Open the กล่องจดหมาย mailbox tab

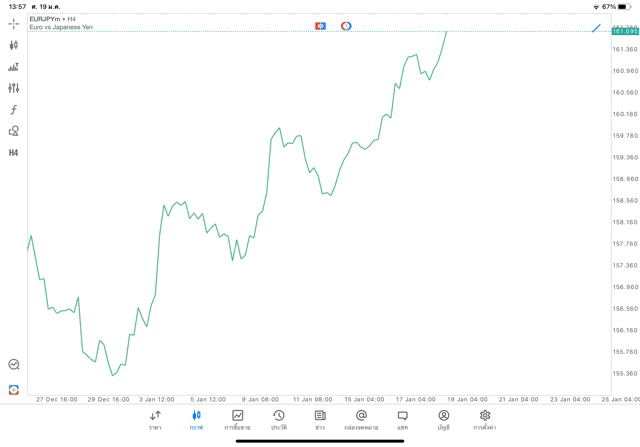[x=361, y=420]
